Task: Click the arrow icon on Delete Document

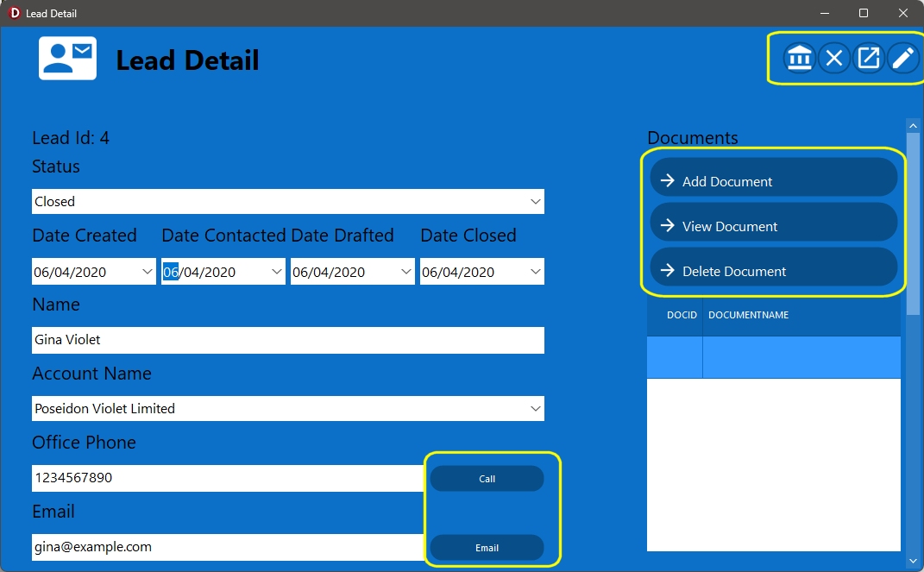Action: tap(668, 270)
